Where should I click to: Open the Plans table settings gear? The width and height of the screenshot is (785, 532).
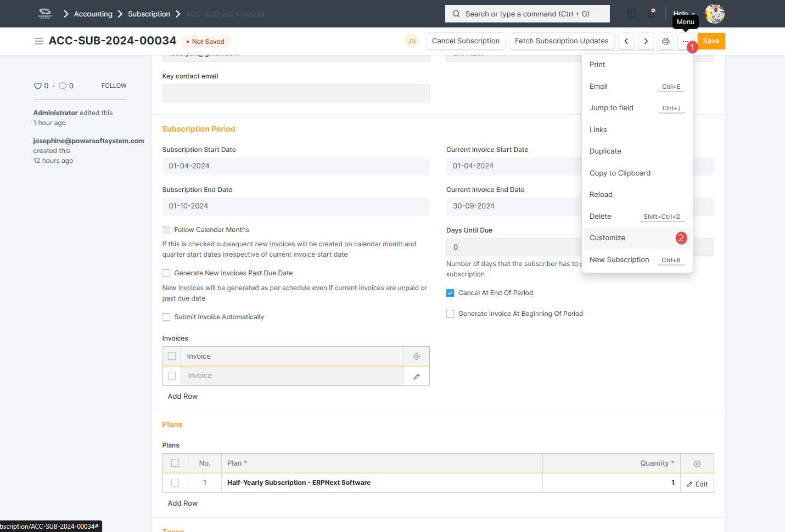pyautogui.click(x=697, y=463)
